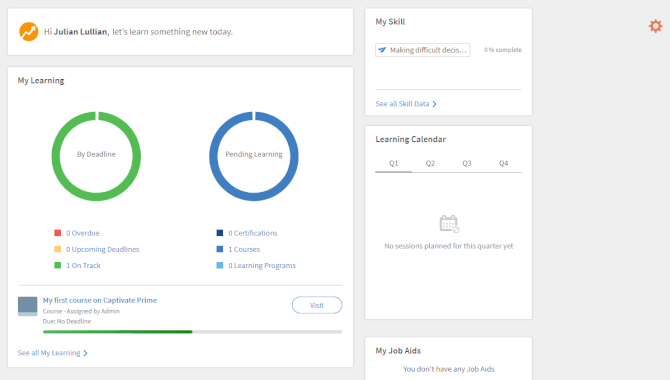The image size is (670, 380).
Task: Click the empty calendar icon
Action: [449, 224]
